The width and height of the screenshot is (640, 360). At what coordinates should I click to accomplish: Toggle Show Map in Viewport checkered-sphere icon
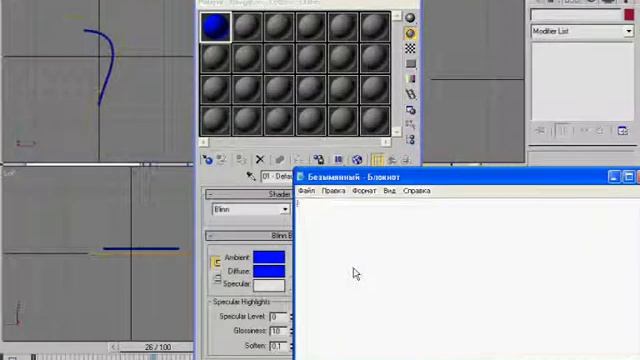coord(357,160)
